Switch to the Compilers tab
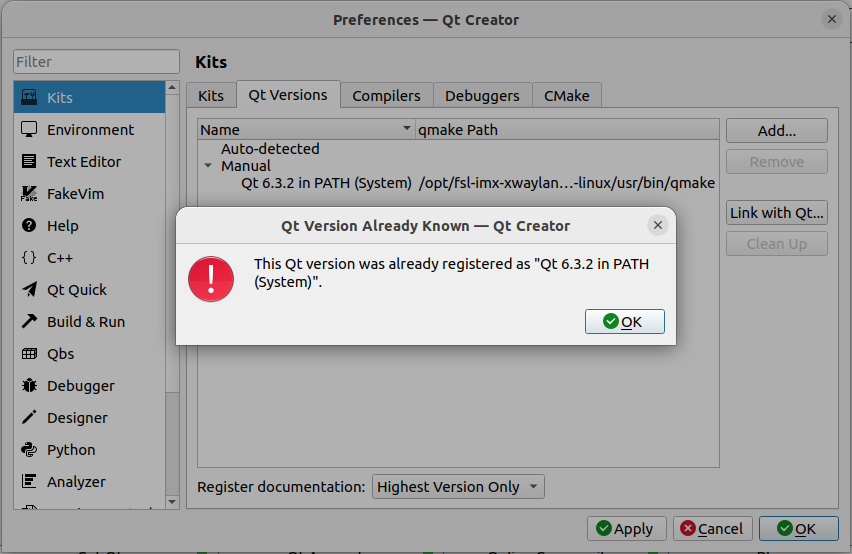The height and width of the screenshot is (554, 852). [x=386, y=96]
